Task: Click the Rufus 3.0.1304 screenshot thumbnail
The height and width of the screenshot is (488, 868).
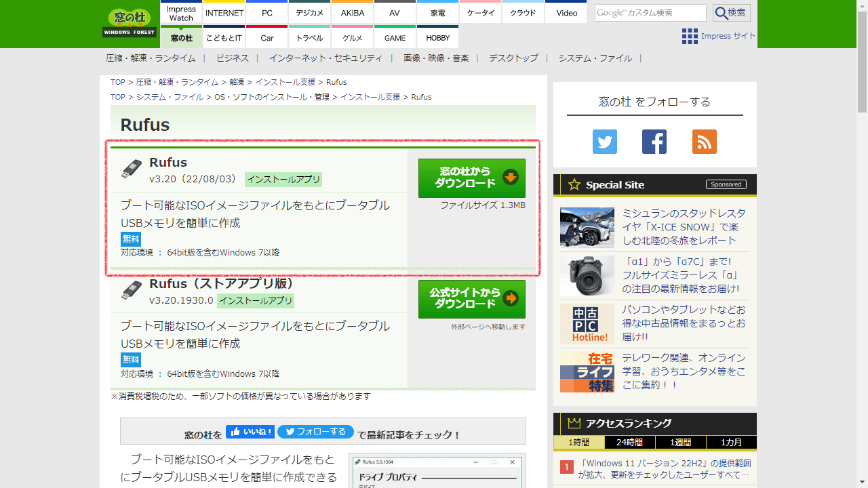Action: tap(437, 472)
